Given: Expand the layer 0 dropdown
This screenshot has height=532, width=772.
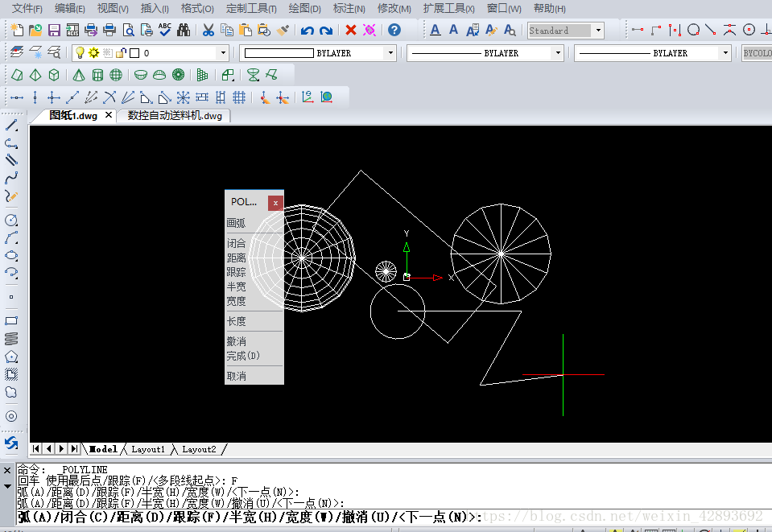Looking at the screenshot, I should point(223,53).
